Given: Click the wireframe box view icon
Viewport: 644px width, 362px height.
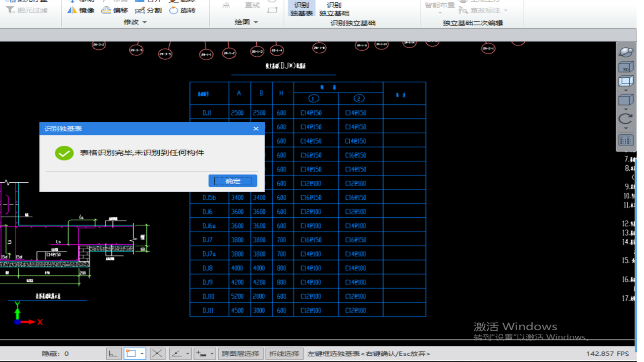Looking at the screenshot, I should point(626,81).
